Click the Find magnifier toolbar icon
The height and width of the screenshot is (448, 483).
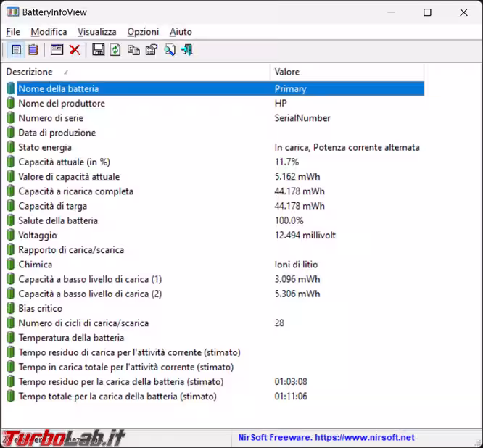pos(169,50)
